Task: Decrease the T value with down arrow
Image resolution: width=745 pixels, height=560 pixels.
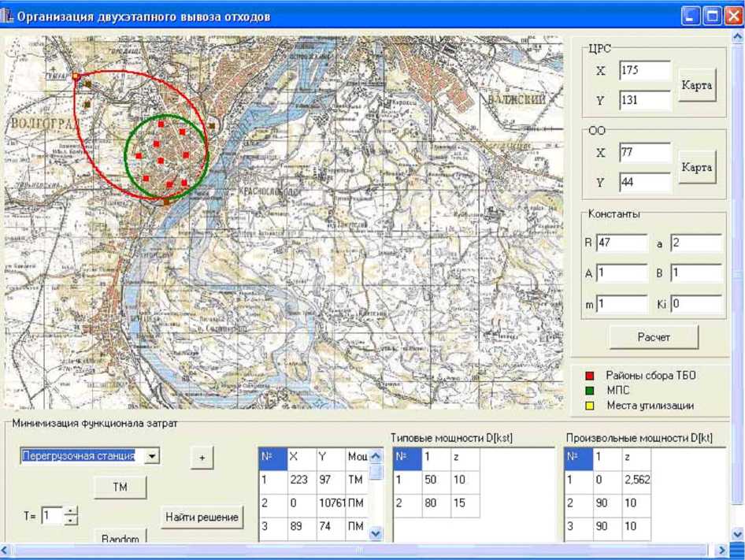Action: pos(72,521)
